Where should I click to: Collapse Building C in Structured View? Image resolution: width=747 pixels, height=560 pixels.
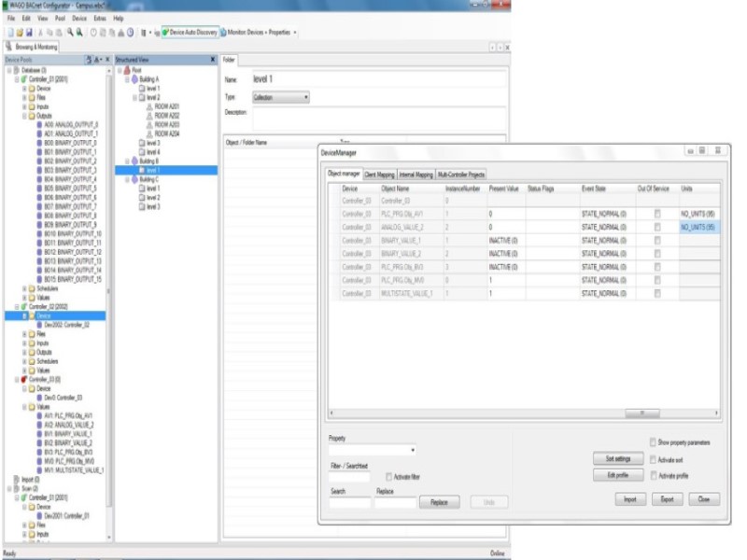click(x=127, y=179)
